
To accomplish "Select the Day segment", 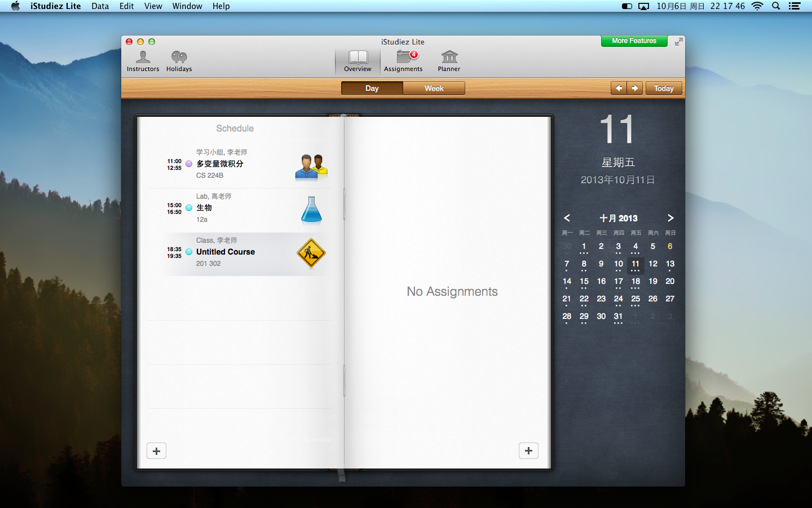I will coord(372,88).
